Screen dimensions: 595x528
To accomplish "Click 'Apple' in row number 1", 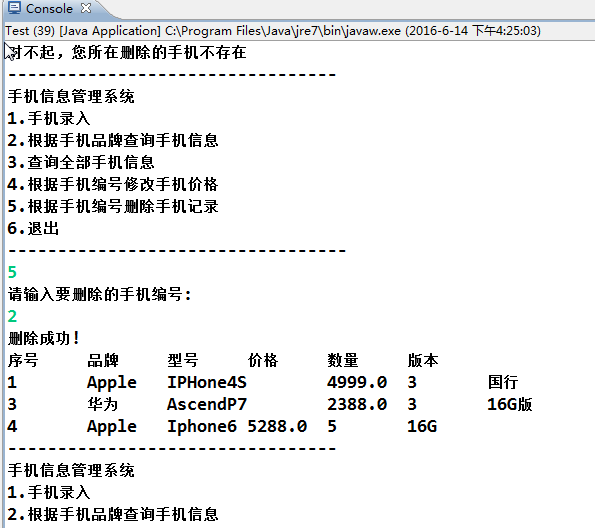I will (x=112, y=383).
